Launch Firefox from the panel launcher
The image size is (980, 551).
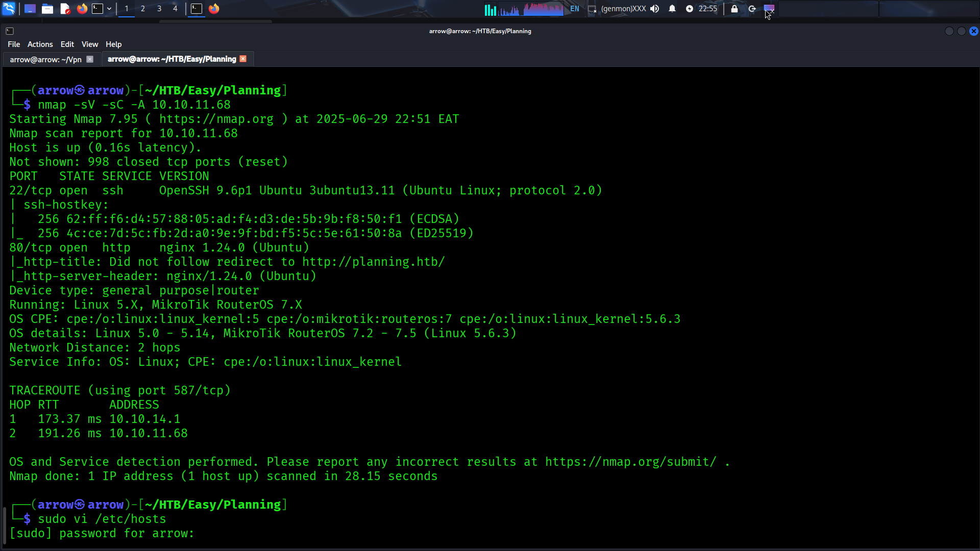pos(82,9)
